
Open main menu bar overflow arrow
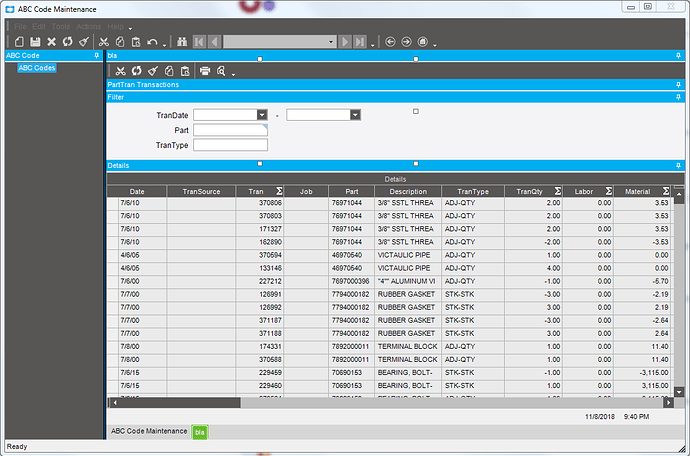[130, 29]
